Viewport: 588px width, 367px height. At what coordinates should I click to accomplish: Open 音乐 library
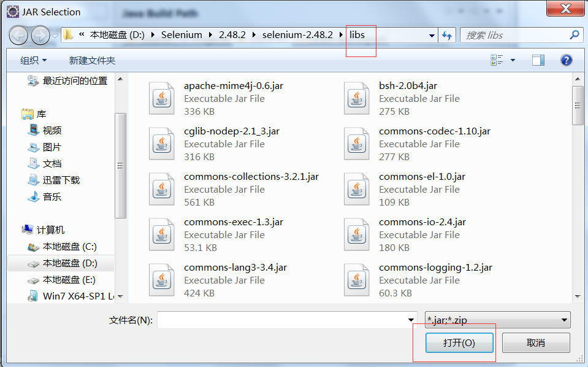[x=44, y=196]
